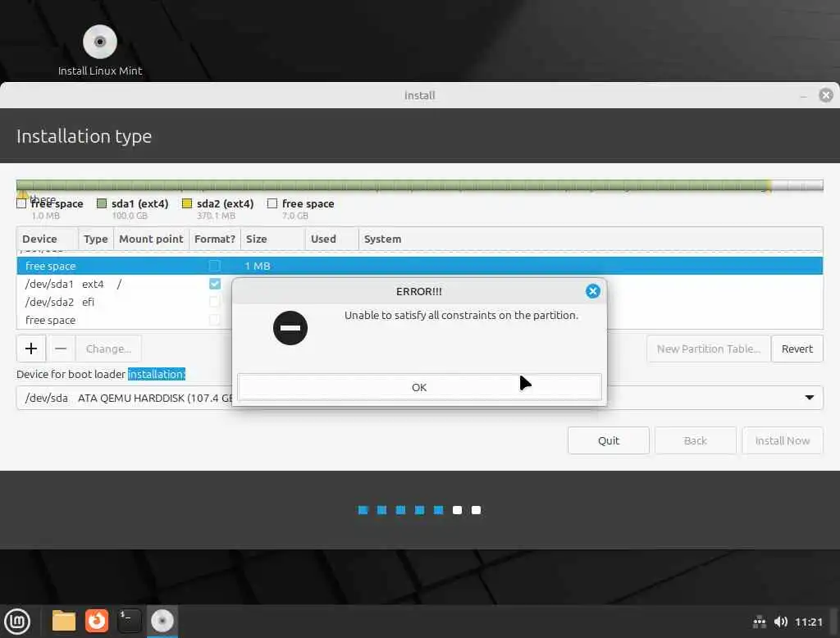Open the Install Linux Mint desktop icon
840x638 pixels.
99,50
